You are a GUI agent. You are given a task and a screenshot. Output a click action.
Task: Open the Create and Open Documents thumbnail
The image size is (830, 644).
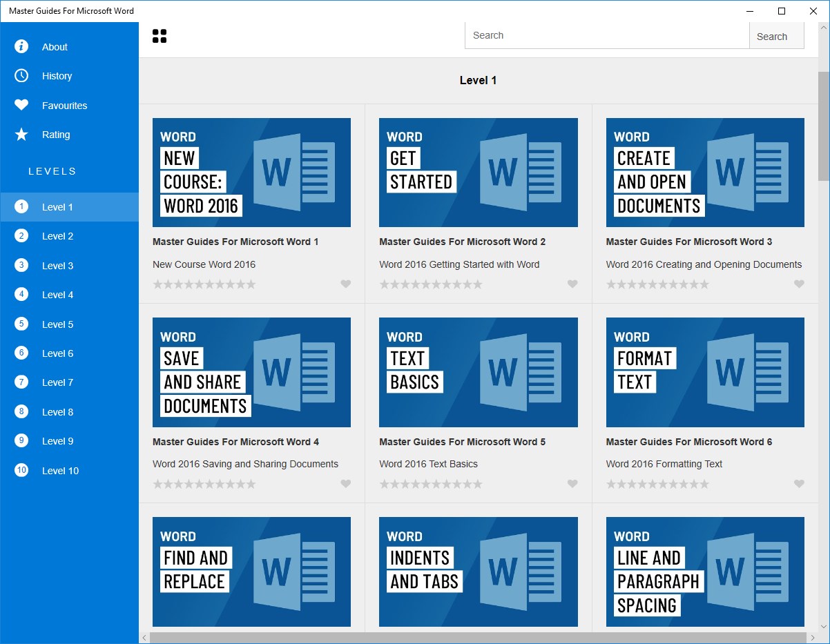tap(705, 173)
